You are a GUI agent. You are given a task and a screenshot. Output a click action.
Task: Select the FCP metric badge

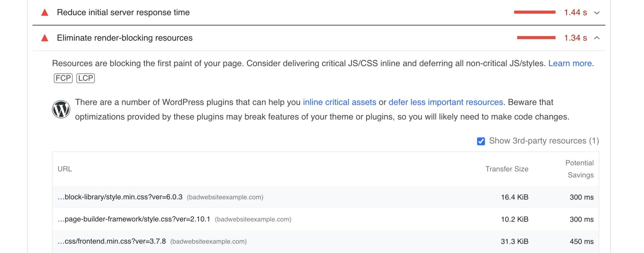[x=63, y=78]
